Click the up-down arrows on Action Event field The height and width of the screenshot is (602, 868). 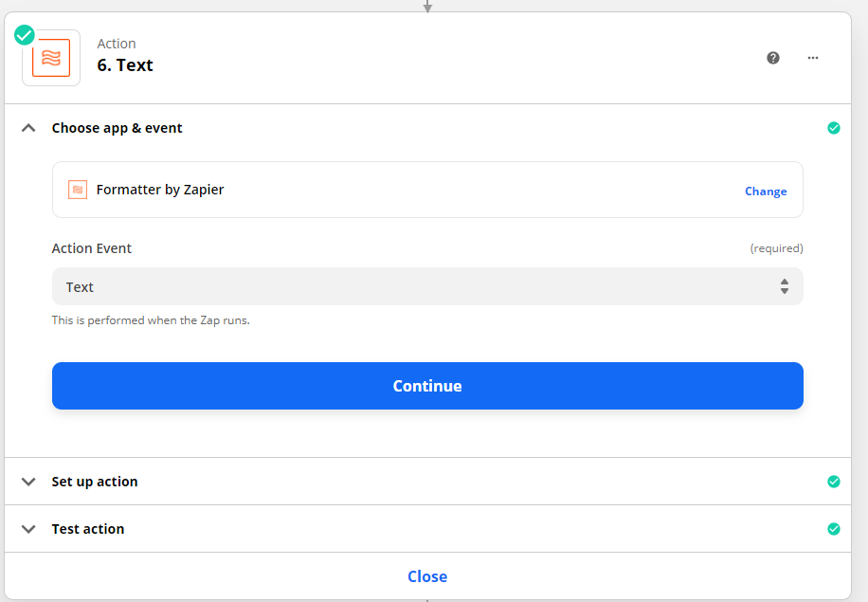[x=785, y=286]
